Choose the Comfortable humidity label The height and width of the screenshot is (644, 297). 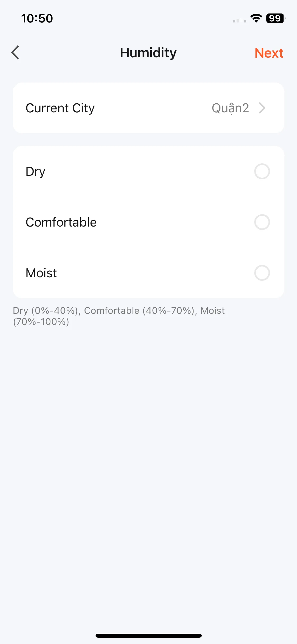tap(61, 222)
